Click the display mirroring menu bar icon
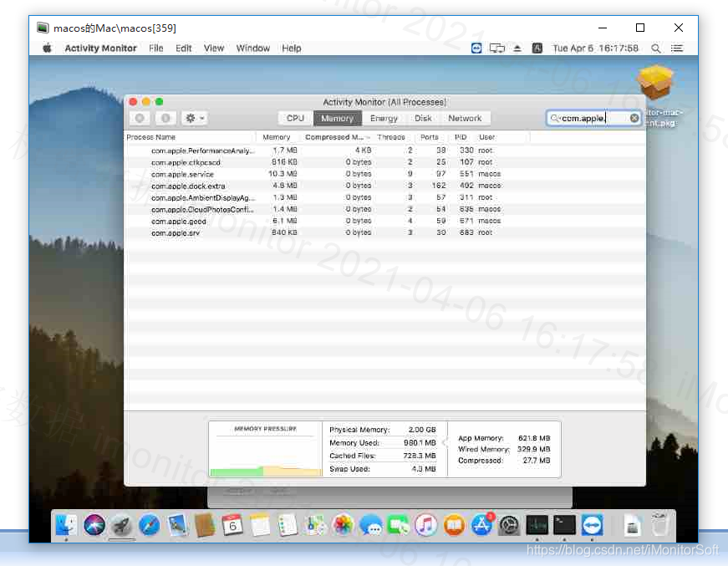Screen dimensions: 728x566 (496, 48)
